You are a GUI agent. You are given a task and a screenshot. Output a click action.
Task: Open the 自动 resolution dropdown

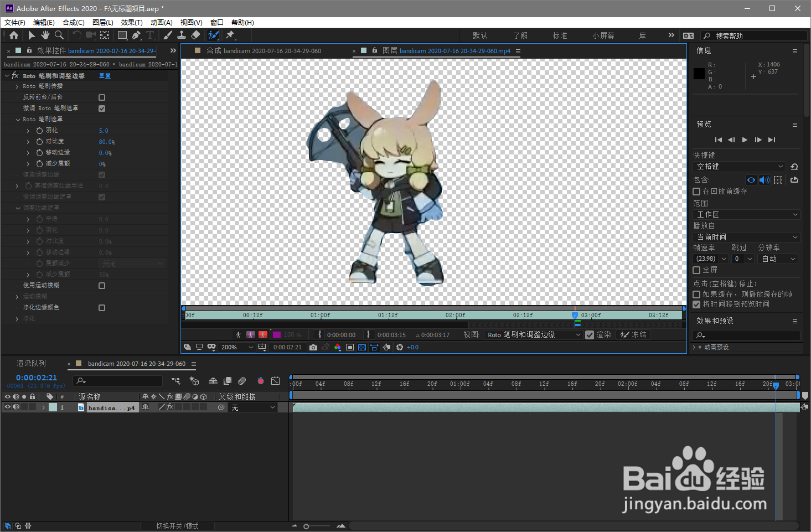tap(778, 259)
